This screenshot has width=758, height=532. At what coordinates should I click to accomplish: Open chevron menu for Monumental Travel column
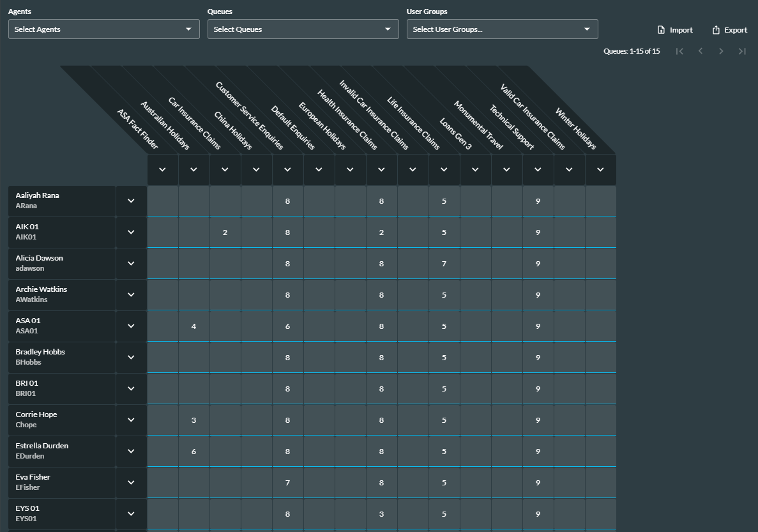pyautogui.click(x=506, y=170)
